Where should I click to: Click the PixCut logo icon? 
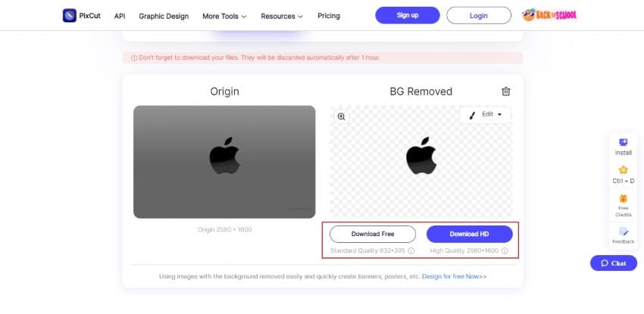(x=70, y=15)
